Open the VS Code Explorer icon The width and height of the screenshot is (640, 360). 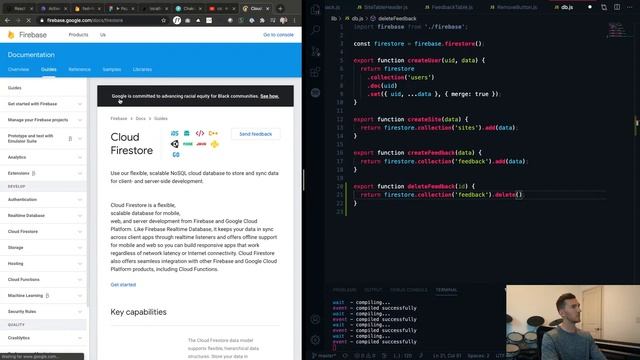315,9
